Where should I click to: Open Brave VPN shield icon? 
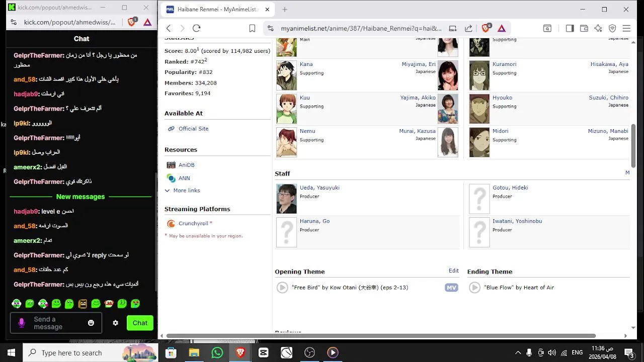pyautogui.click(x=612, y=29)
